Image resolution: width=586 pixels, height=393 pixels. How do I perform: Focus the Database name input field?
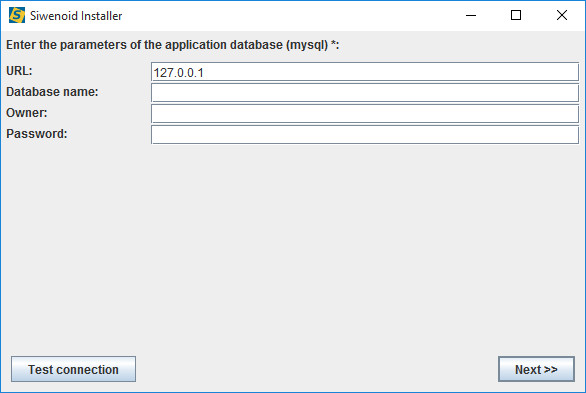coord(365,93)
